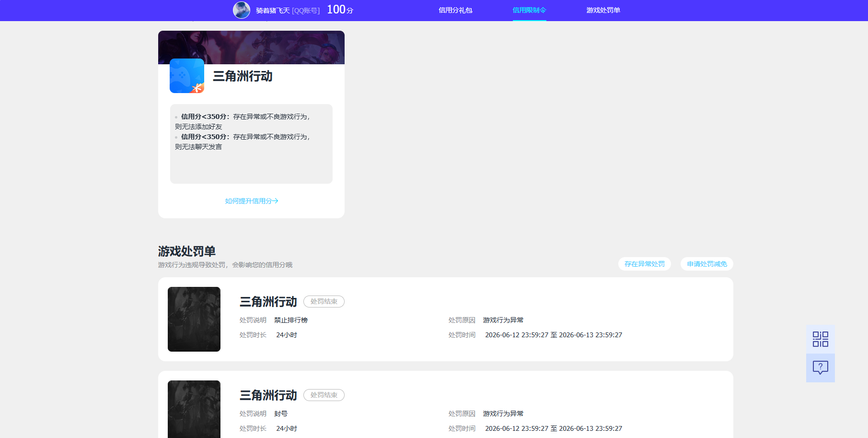
Task: Click the 100分 credit score
Action: click(340, 10)
